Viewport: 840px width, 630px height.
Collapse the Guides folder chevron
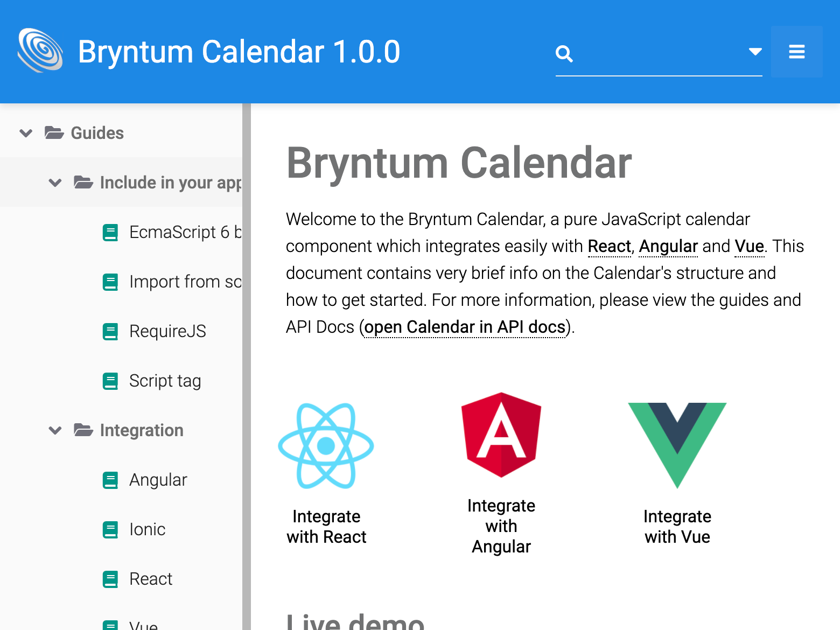tap(26, 133)
